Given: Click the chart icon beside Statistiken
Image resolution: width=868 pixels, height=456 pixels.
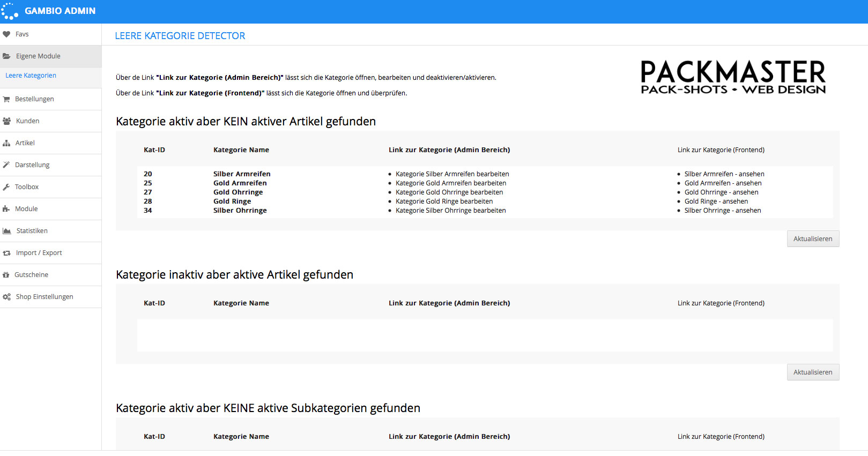Looking at the screenshot, I should 7,231.
